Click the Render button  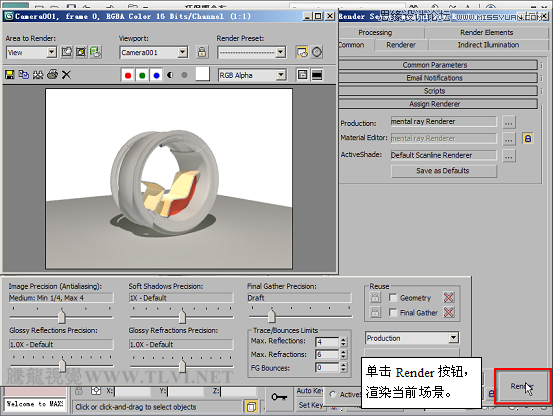[x=523, y=386]
